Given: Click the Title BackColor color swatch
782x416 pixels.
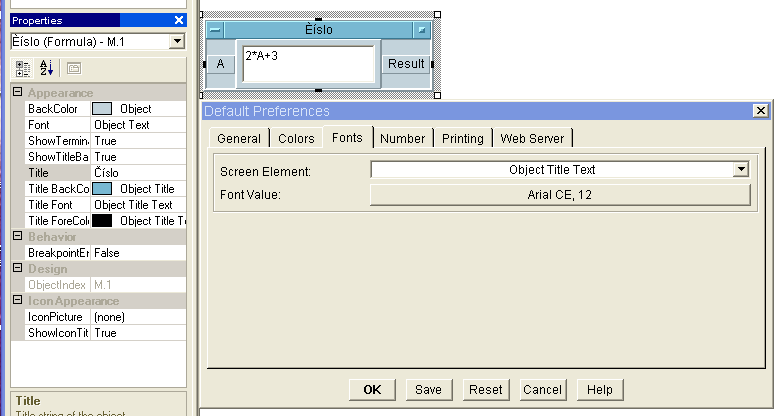Looking at the screenshot, I should 102,189.
